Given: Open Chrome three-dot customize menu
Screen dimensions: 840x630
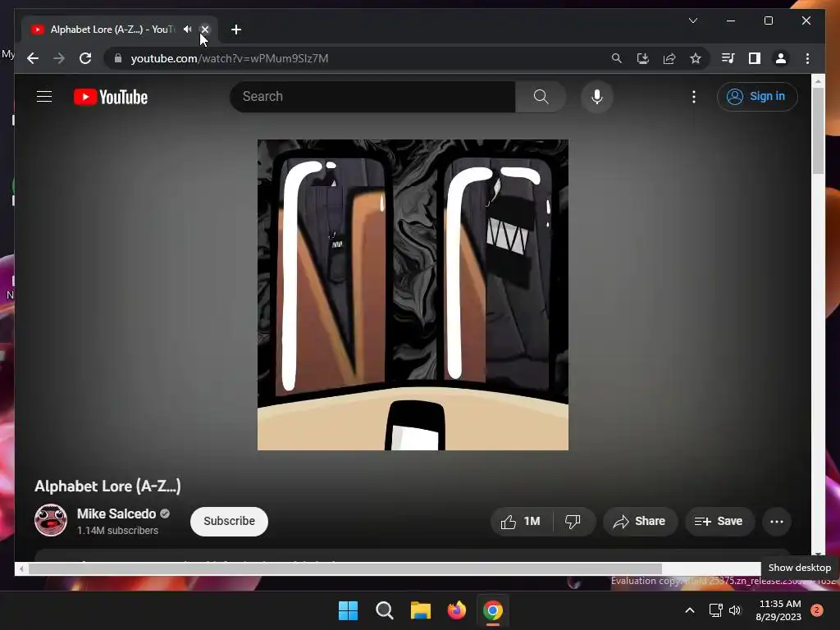Looking at the screenshot, I should pos(807,58).
